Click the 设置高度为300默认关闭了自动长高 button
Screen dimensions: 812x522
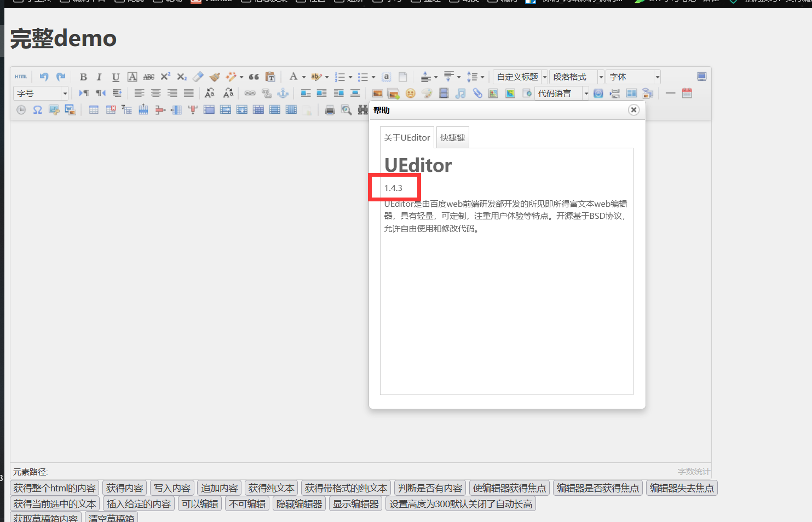pyautogui.click(x=461, y=504)
